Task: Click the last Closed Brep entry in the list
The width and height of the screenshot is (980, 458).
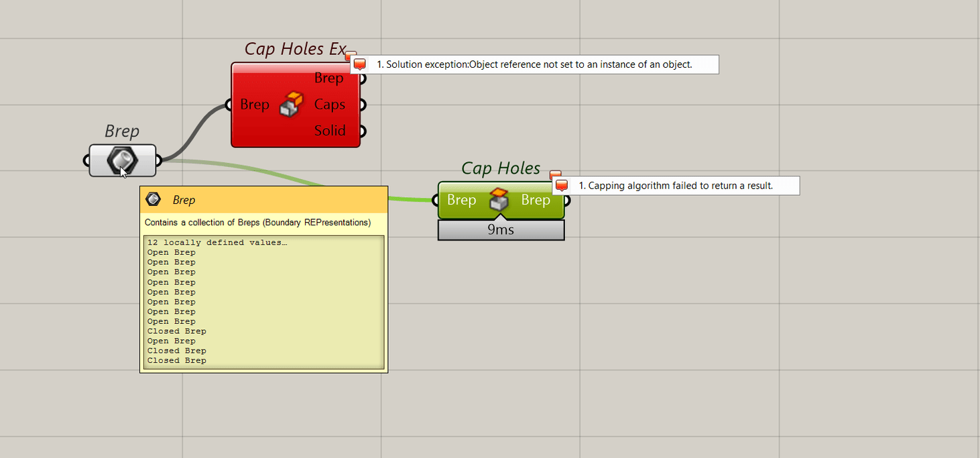Action: 177,361
